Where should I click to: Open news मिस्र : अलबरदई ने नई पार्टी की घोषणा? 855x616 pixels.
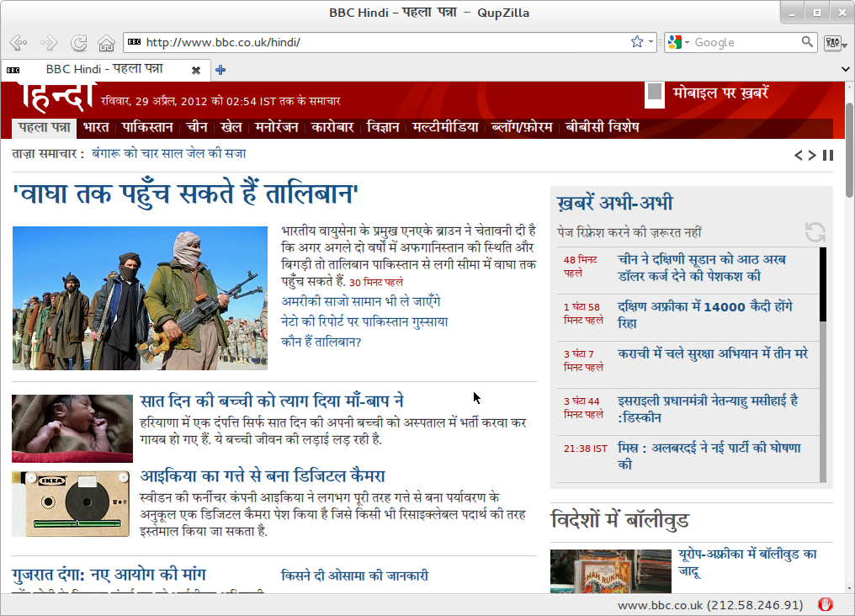click(709, 456)
